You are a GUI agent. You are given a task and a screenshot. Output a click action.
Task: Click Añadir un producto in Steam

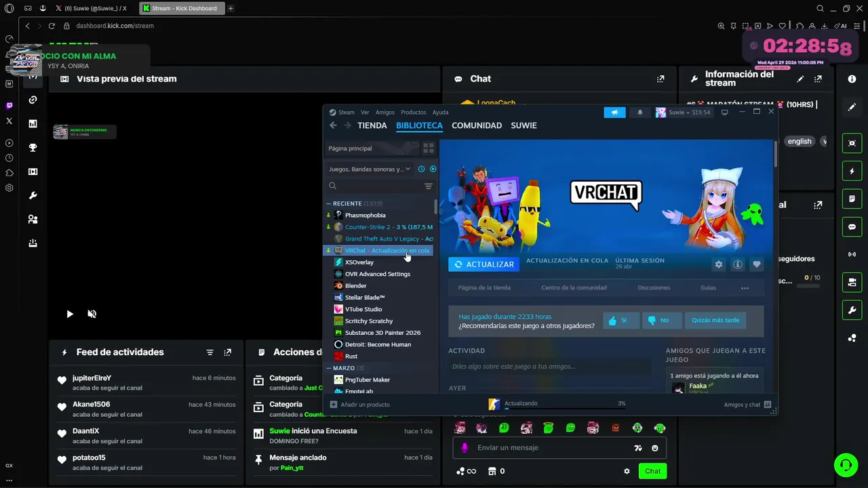(x=360, y=405)
